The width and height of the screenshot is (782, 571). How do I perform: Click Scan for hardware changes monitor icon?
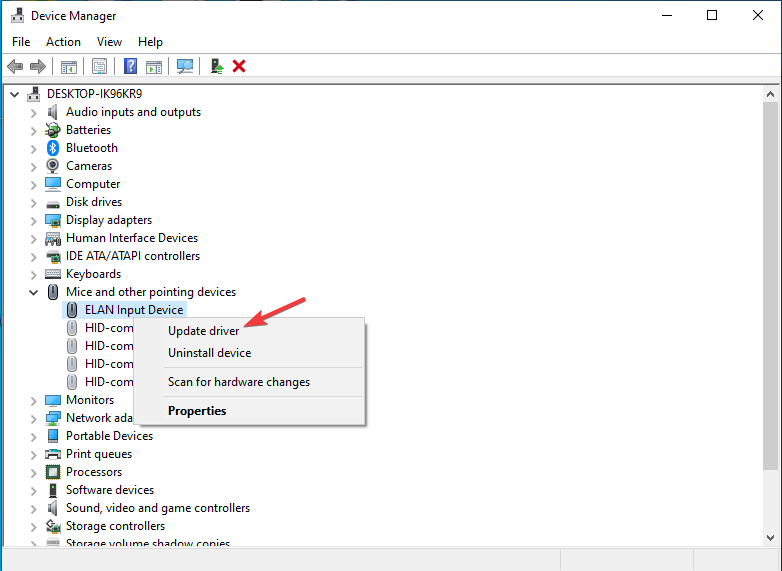185,66
